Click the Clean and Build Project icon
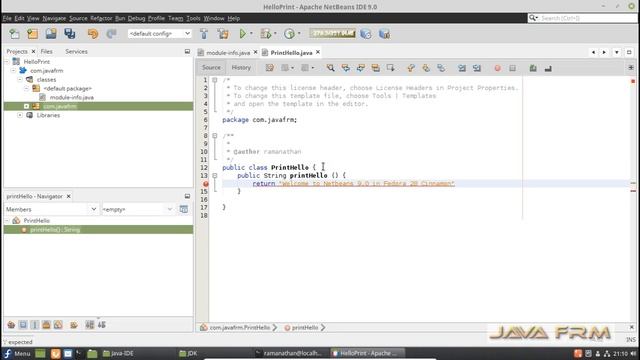 [x=223, y=34]
